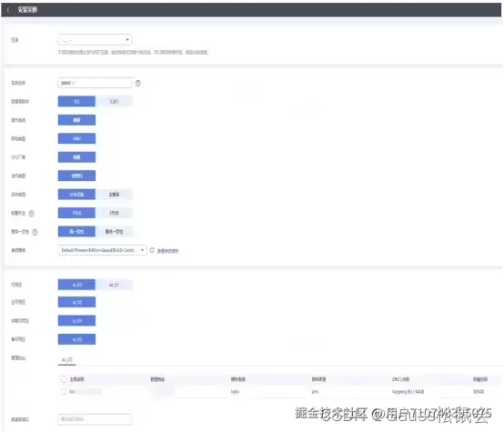The image size is (504, 432).
Task: Choose the grey eventual consistency option
Action: pos(114,231)
